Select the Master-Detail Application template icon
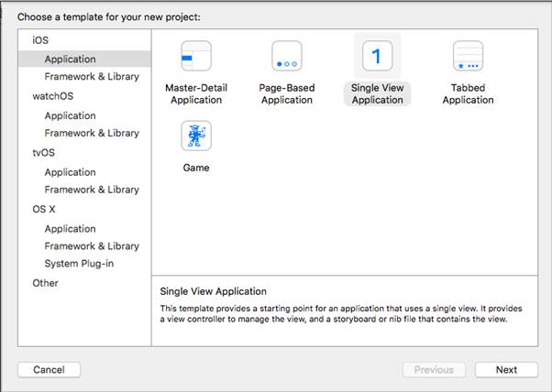The width and height of the screenshot is (552, 392). click(x=196, y=57)
